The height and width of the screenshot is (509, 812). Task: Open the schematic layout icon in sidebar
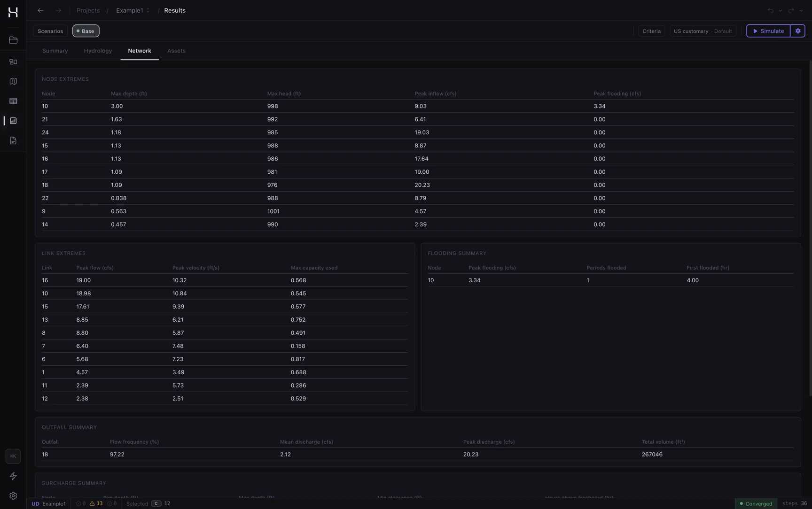coord(13,62)
